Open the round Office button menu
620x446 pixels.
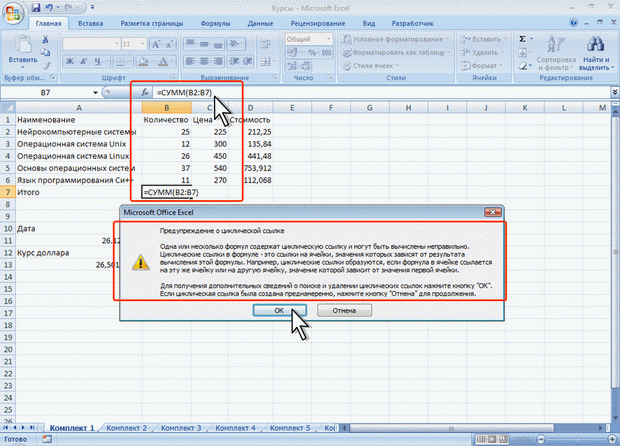click(x=13, y=14)
